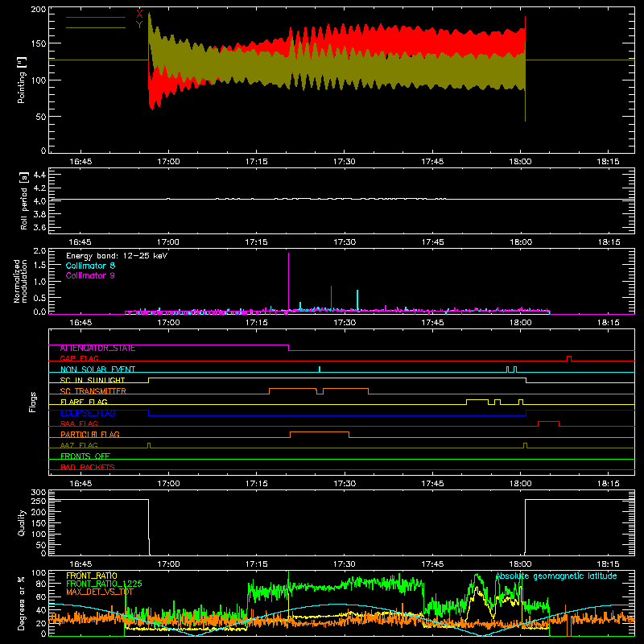
Task: Click the Roll period [s] axis title
Action: click(x=23, y=200)
